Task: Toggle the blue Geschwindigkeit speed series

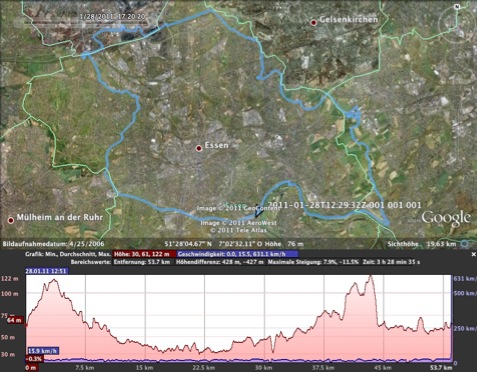Action: [237, 254]
